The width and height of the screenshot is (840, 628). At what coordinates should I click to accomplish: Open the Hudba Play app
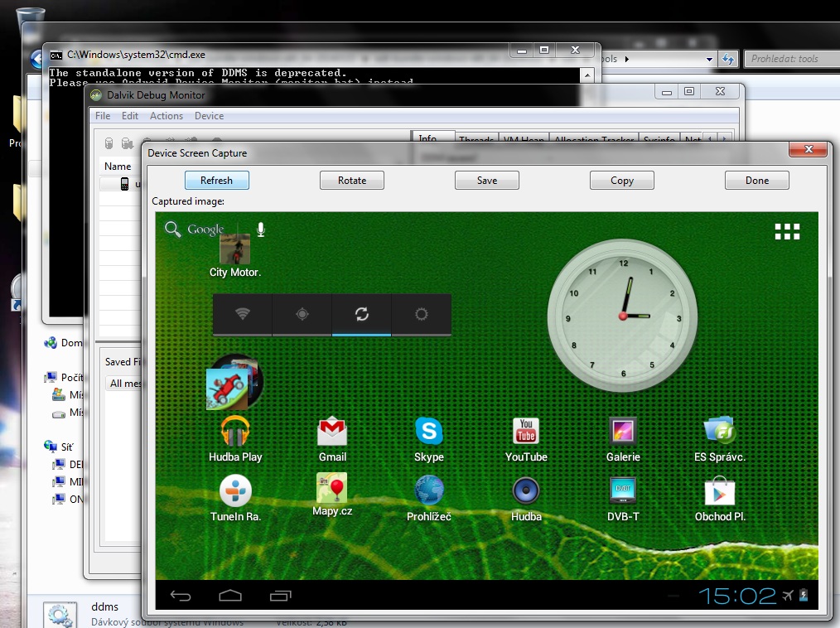tap(235, 439)
